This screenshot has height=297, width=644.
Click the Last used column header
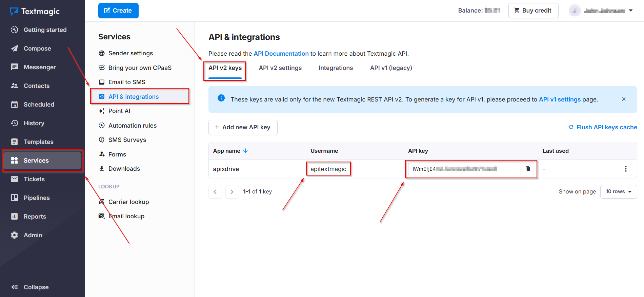556,151
